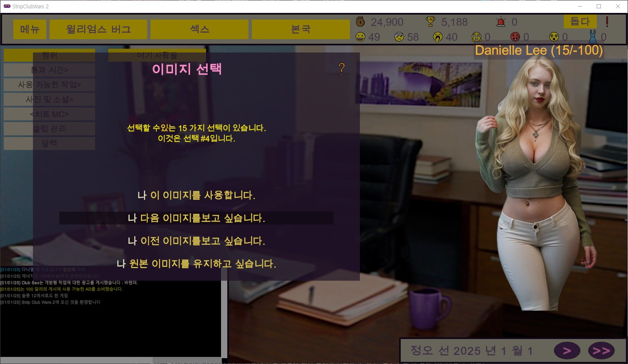Click the question mark help icon
This screenshot has height=364, width=628.
point(342,69)
